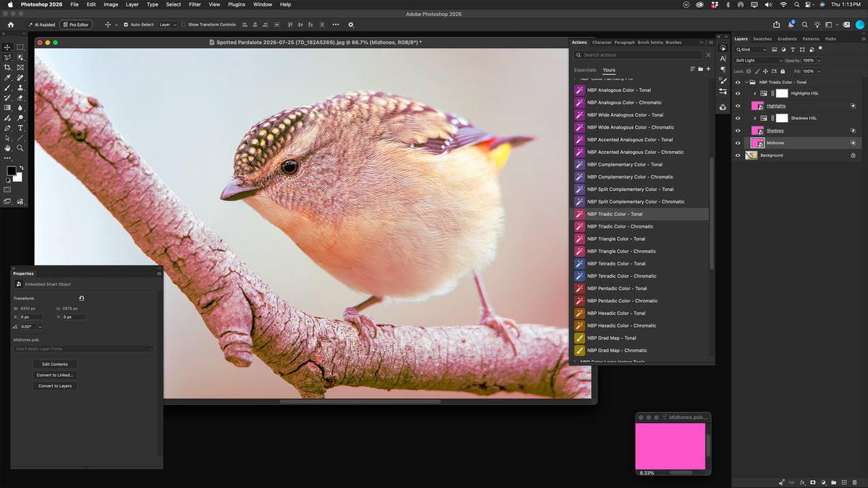Select the Eraser tool
Screen dimensions: 868x488
20,98
